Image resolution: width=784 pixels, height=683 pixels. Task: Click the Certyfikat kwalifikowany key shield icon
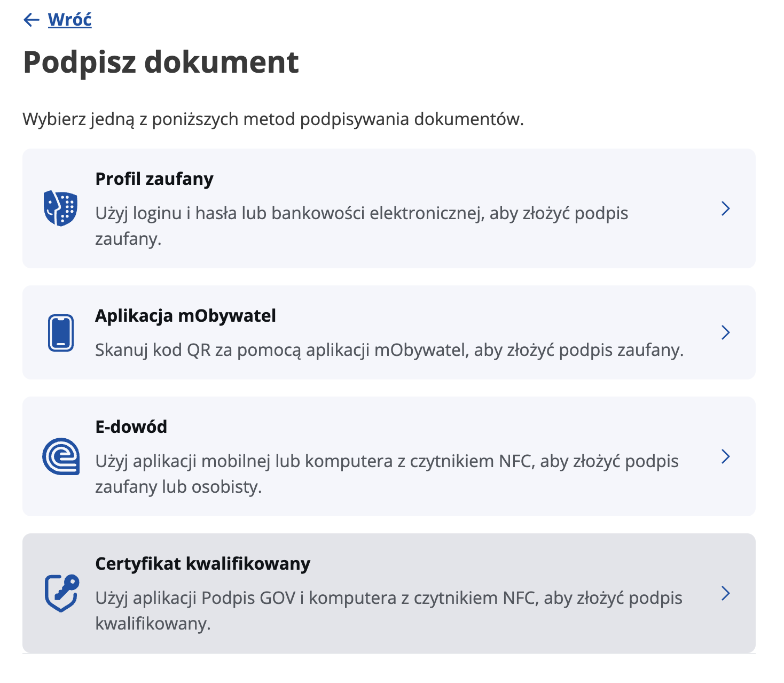[61, 593]
